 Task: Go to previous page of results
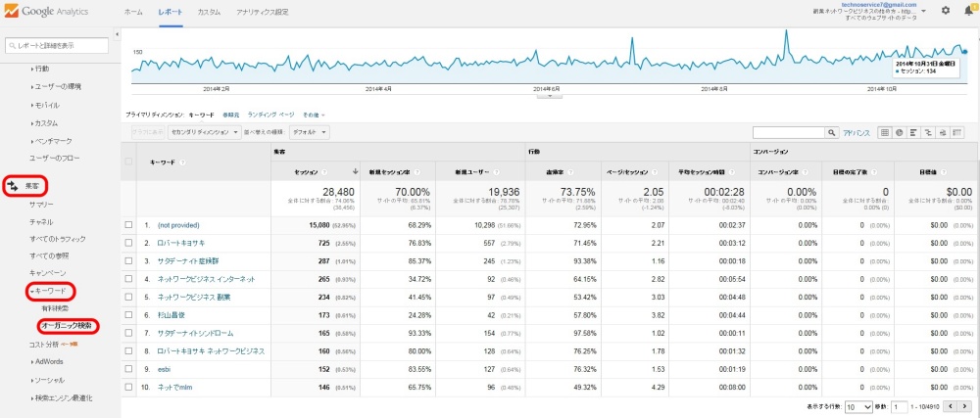click(951, 406)
